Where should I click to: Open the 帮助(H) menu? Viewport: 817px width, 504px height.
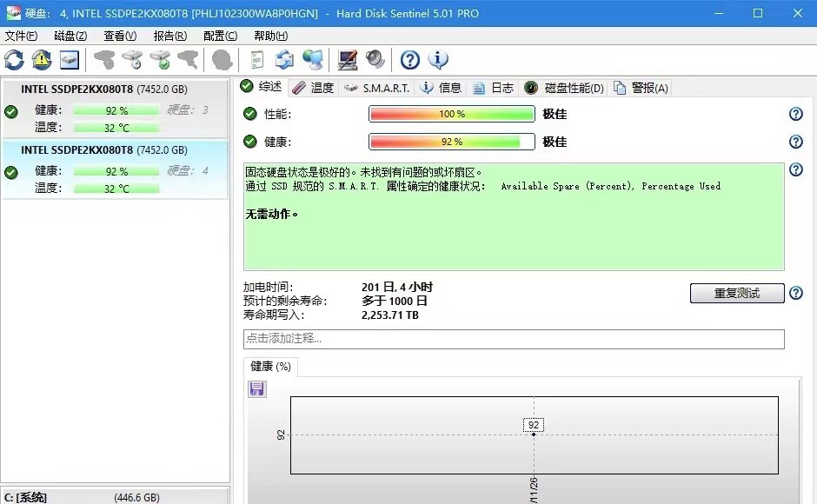270,36
